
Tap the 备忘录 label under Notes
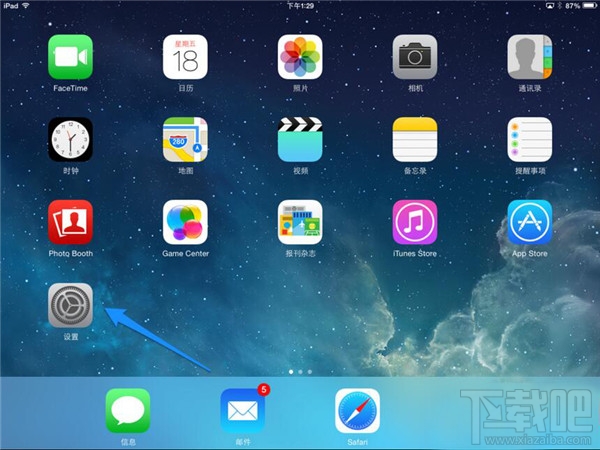tap(415, 171)
